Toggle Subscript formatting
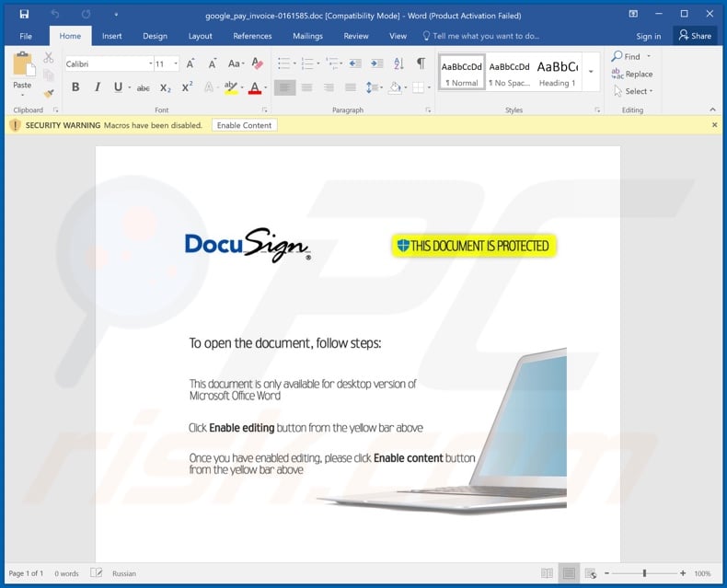Screen dimensions: 727x588 tap(166, 87)
